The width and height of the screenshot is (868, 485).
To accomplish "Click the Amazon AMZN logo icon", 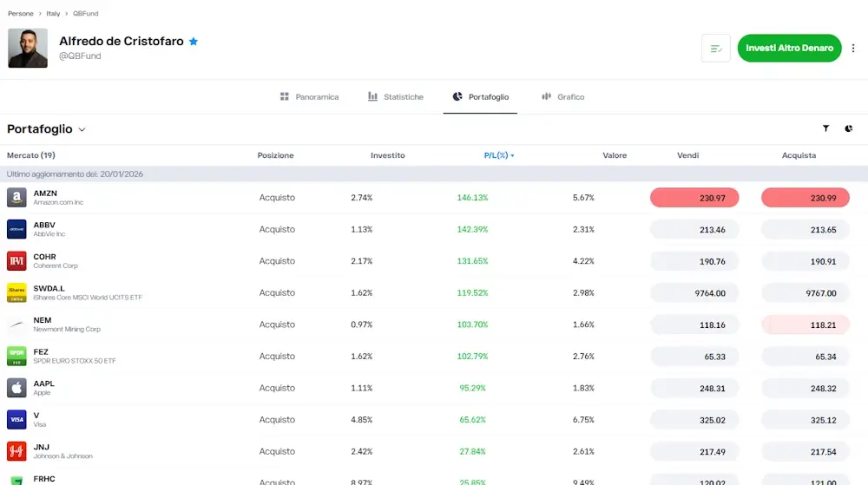I will [16, 198].
